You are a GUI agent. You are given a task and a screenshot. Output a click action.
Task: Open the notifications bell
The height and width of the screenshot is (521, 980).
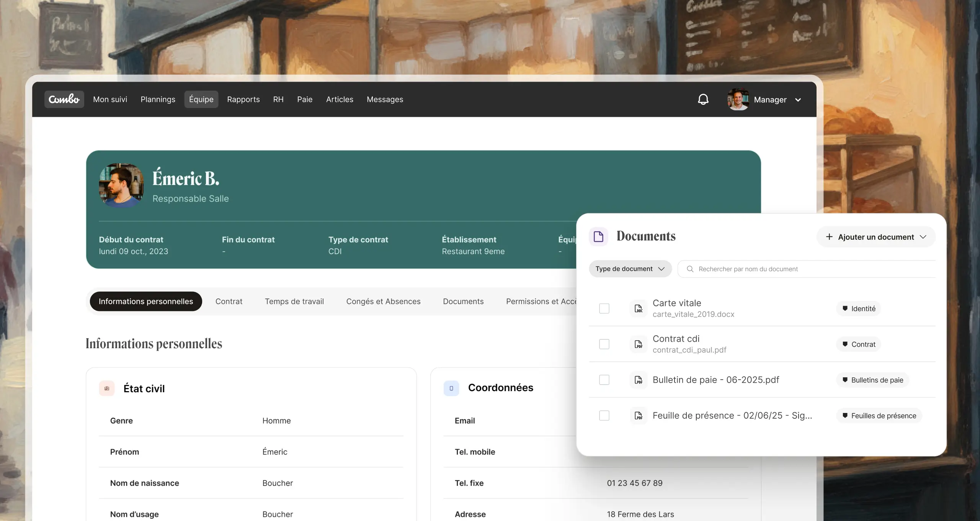click(x=703, y=100)
